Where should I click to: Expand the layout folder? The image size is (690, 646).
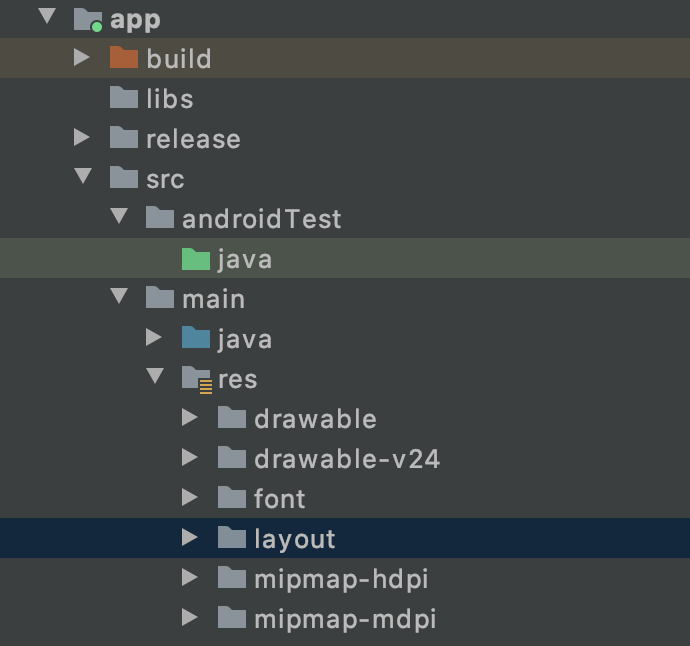[x=190, y=538]
